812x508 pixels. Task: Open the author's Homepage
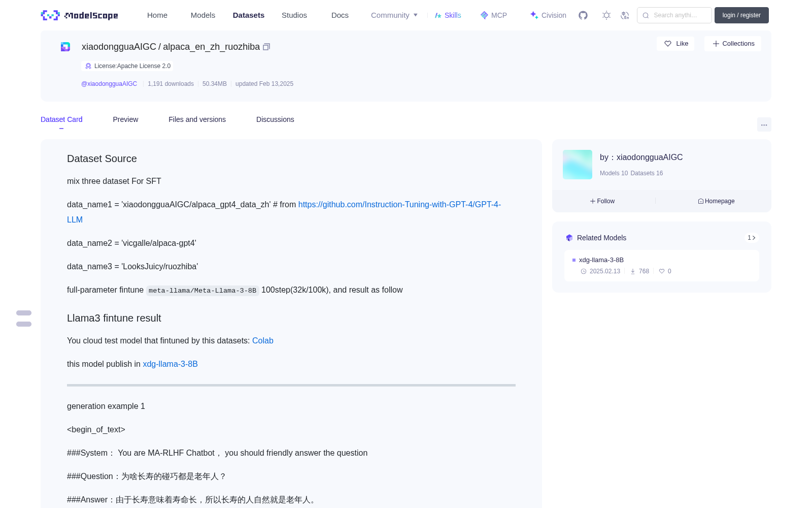pos(716,201)
